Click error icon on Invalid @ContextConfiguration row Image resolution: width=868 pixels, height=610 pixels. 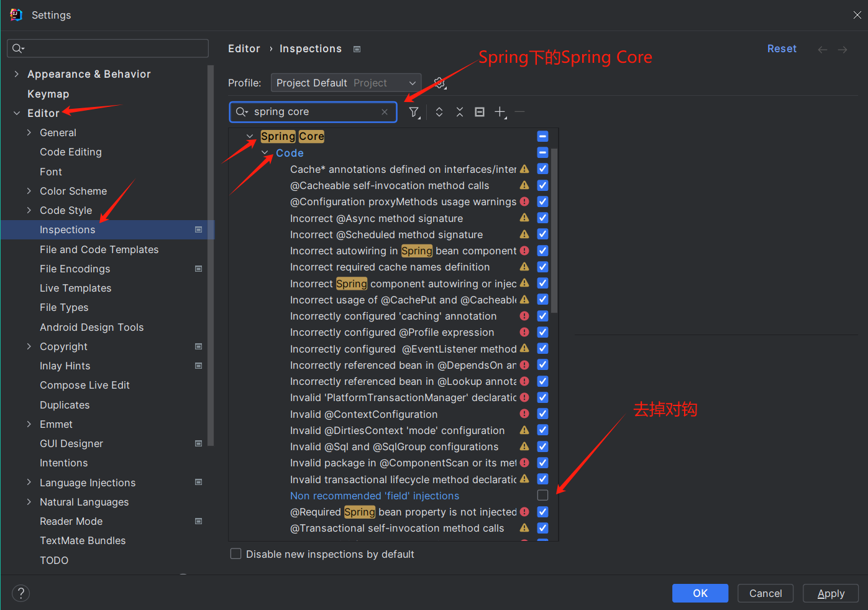click(x=524, y=414)
